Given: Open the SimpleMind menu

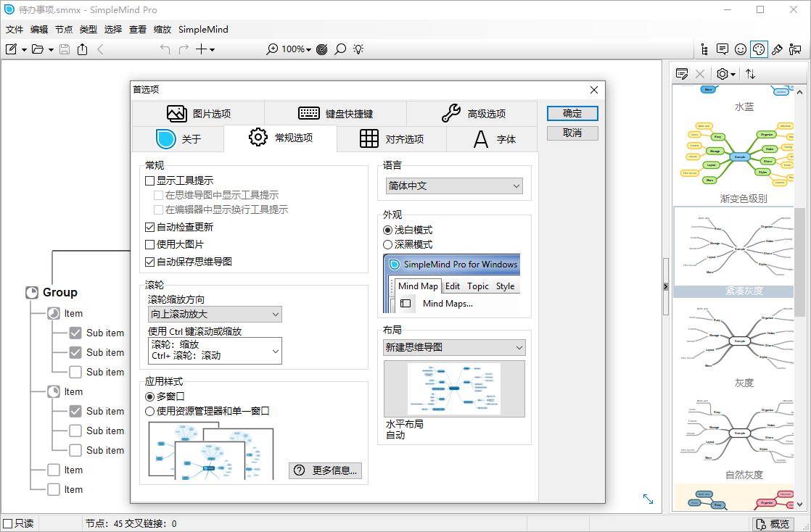Looking at the screenshot, I should point(204,30).
